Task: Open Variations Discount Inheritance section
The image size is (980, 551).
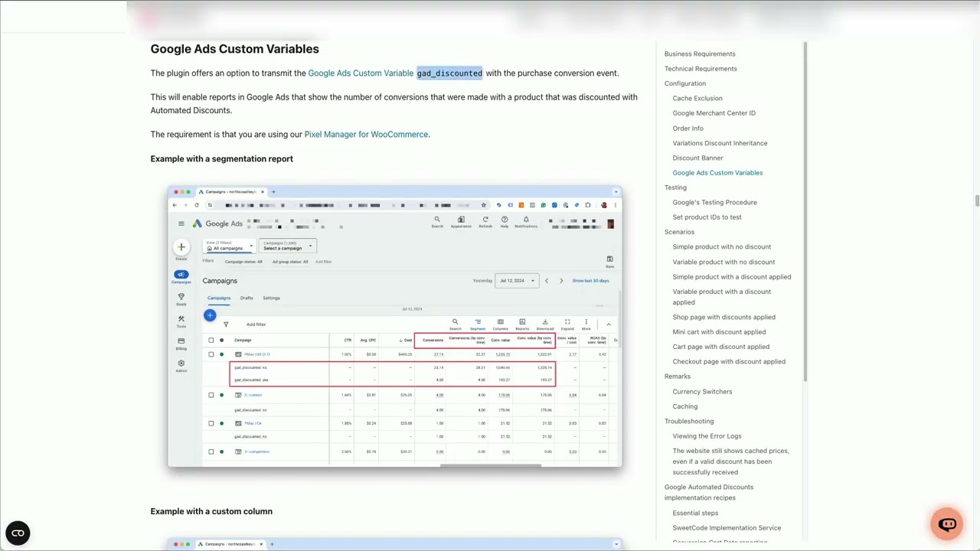Action: pos(720,143)
